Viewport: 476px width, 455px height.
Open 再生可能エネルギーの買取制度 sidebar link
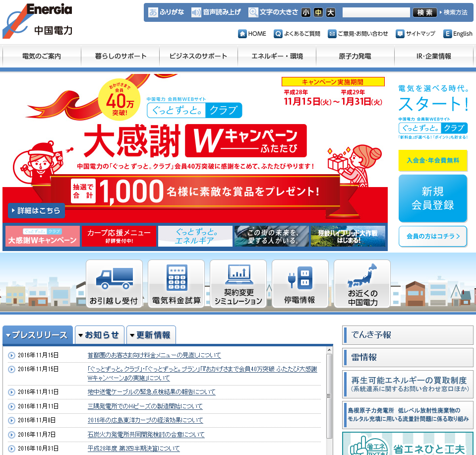coord(408,384)
